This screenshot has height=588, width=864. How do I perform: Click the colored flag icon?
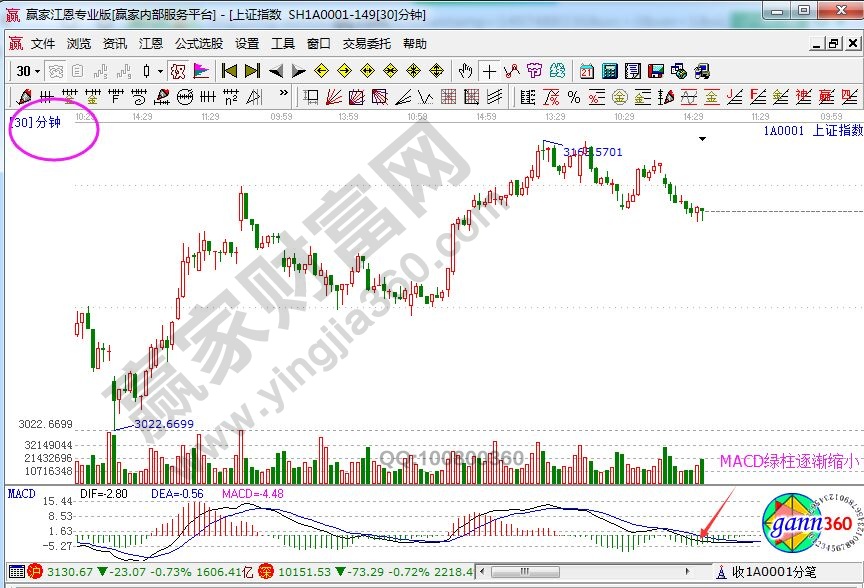click(200, 71)
